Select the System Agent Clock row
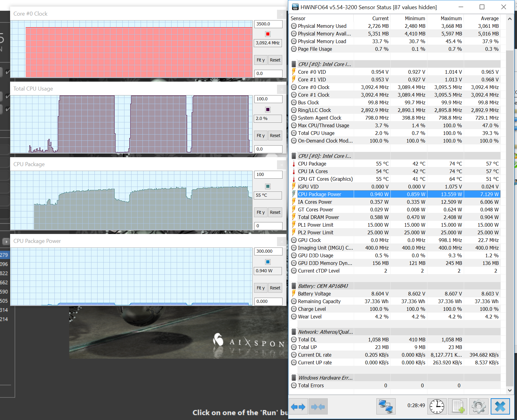This screenshot has width=517, height=420. tap(395, 118)
